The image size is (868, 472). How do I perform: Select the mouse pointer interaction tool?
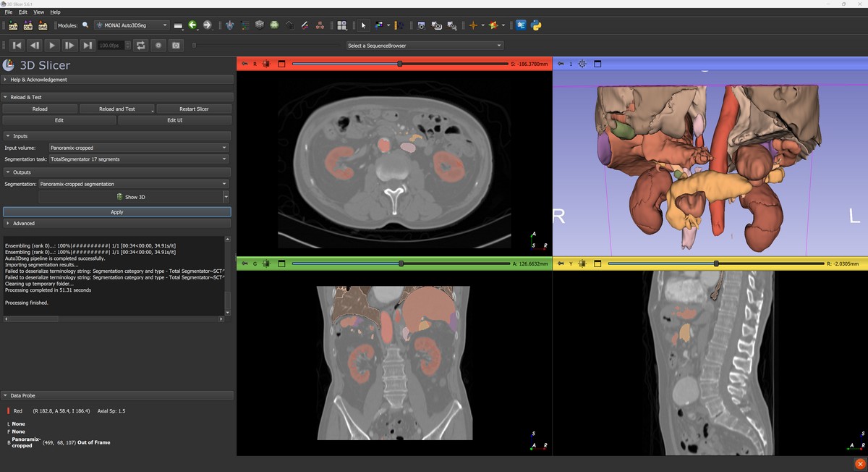[363, 25]
